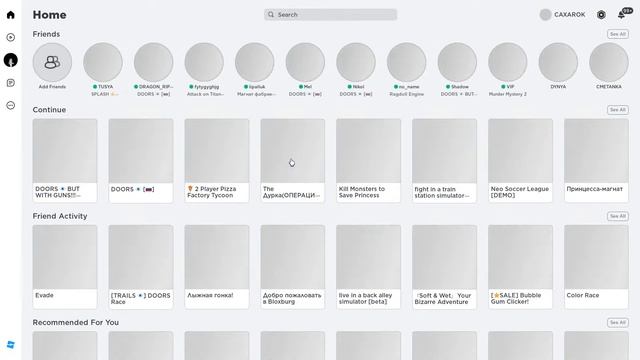The width and height of the screenshot is (640, 360).
Task: Click the CAXAROK username link
Action: coord(569,15)
